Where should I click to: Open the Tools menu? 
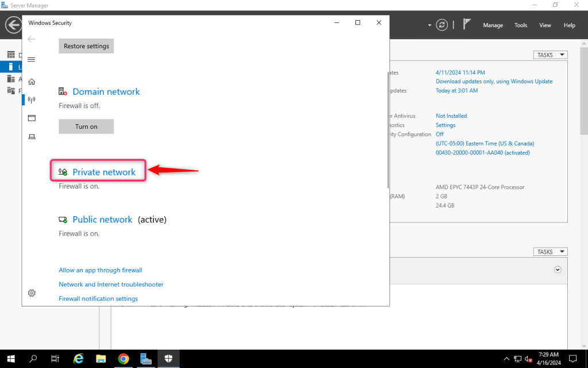tap(520, 25)
